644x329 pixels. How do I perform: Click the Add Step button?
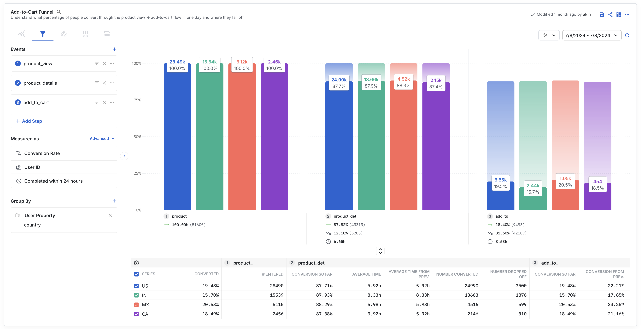tap(64, 121)
